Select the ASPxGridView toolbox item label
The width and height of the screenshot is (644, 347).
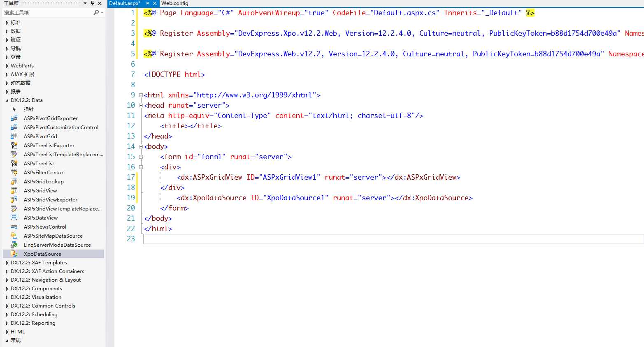(x=40, y=190)
